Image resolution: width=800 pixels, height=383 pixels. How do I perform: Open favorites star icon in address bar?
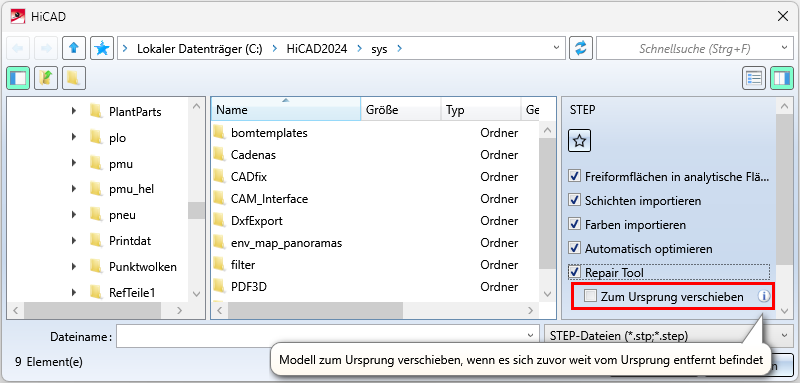point(102,48)
